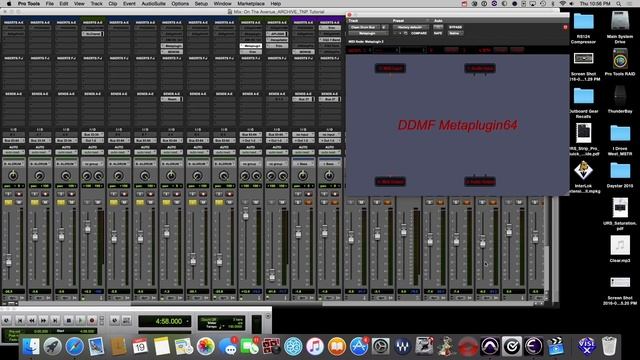Toggle the SAFE automation button
Screen dimensions: 640x360
point(438,33)
